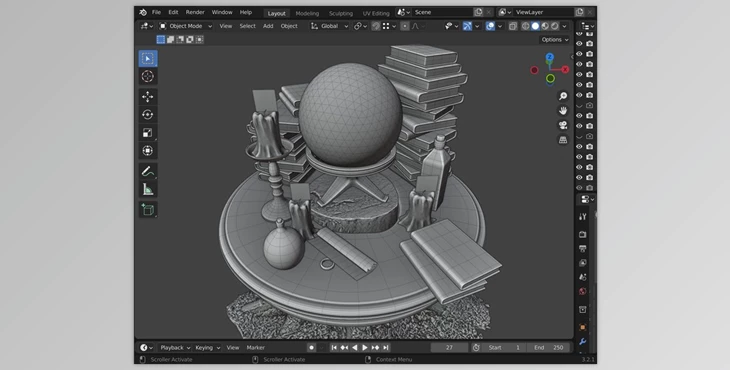This screenshot has height=370, width=730.
Task: Toggle Show Overlays button
Action: (490, 26)
